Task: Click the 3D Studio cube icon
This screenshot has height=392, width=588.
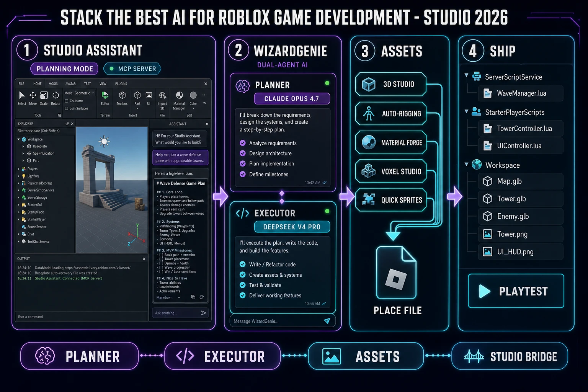Action: coord(369,84)
